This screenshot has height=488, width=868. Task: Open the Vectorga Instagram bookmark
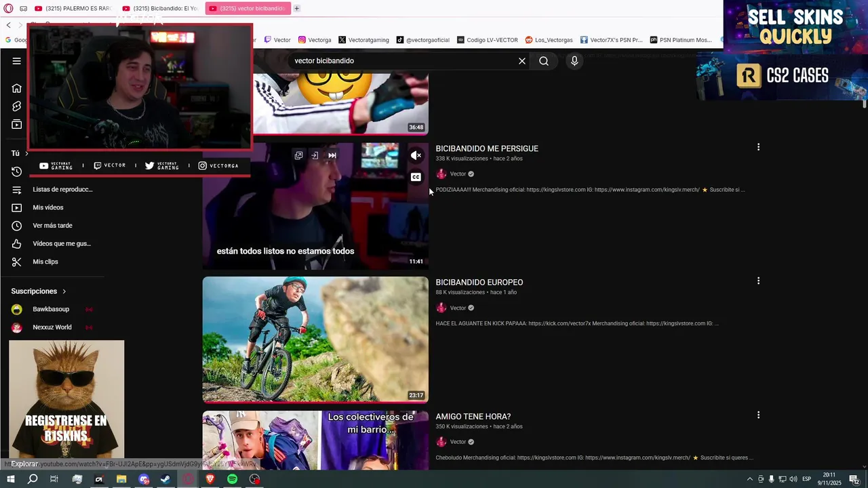coord(315,40)
